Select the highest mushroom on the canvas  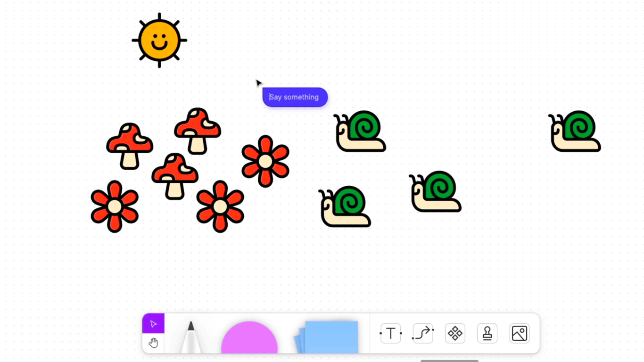198,131
